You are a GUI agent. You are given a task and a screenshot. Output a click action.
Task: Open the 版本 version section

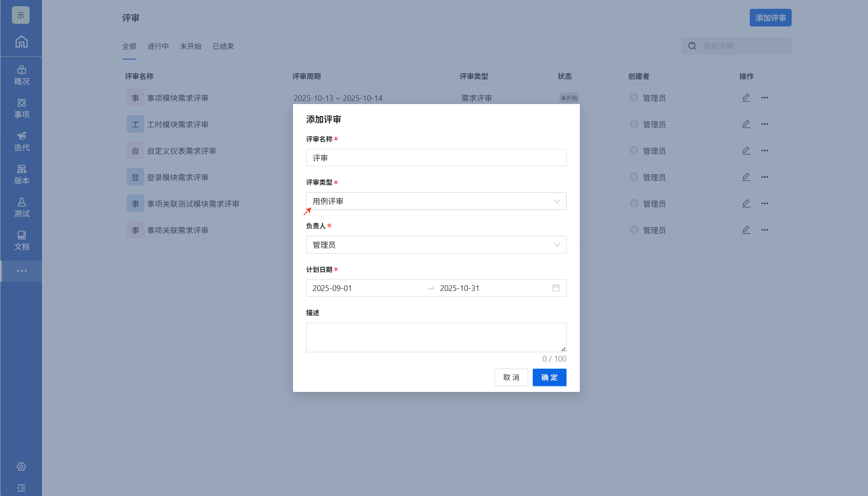click(21, 175)
